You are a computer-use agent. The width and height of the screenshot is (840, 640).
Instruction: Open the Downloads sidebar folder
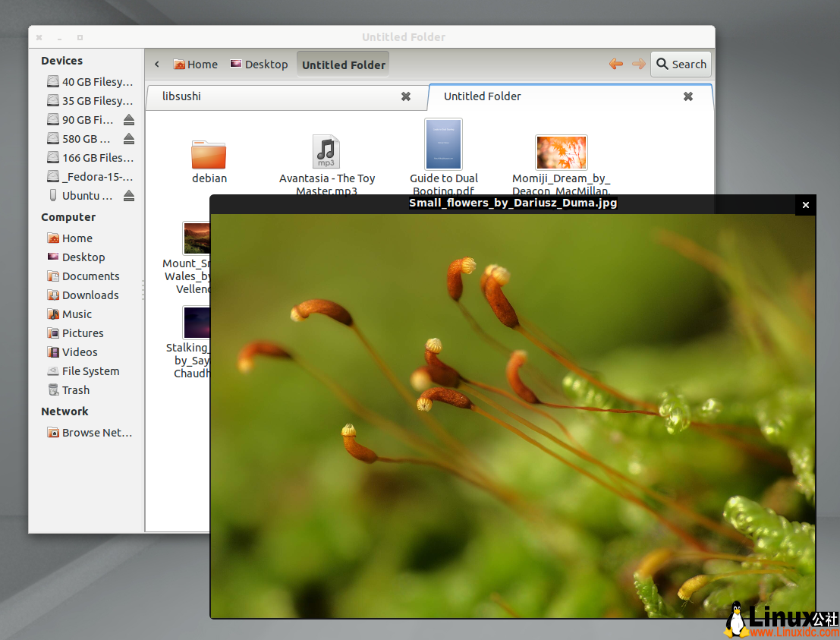[x=89, y=295]
